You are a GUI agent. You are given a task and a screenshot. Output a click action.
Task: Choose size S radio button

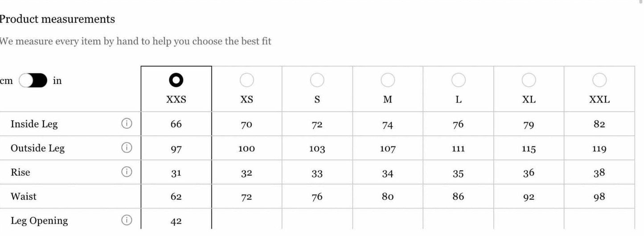tap(317, 80)
